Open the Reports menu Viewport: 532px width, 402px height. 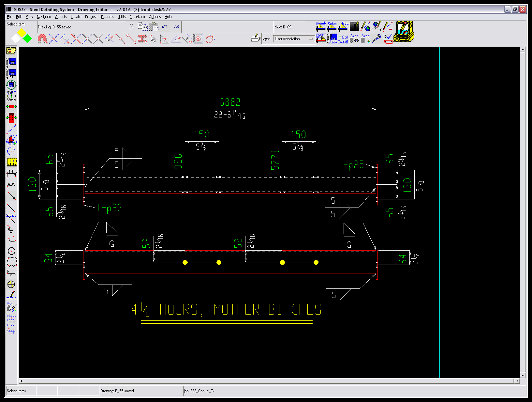tap(107, 17)
